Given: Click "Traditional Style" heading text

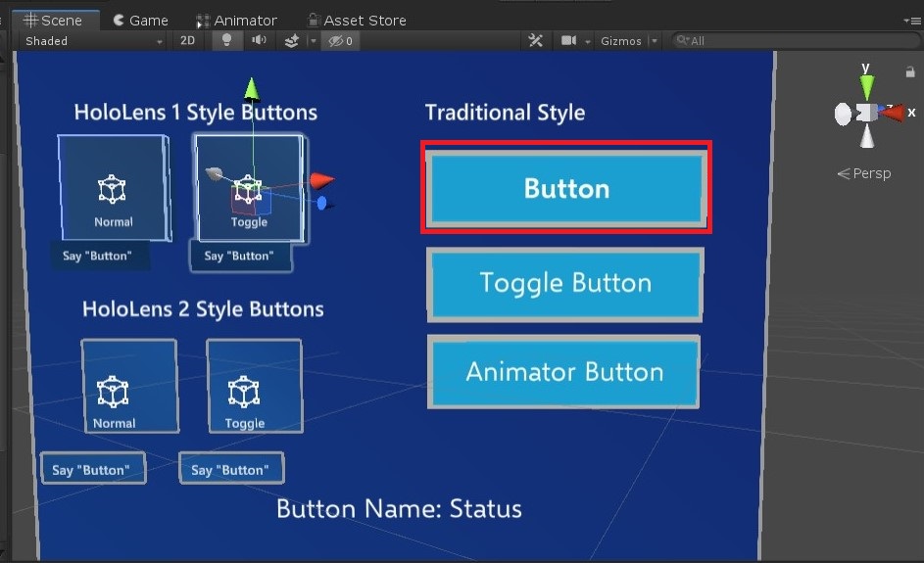Looking at the screenshot, I should coord(505,113).
